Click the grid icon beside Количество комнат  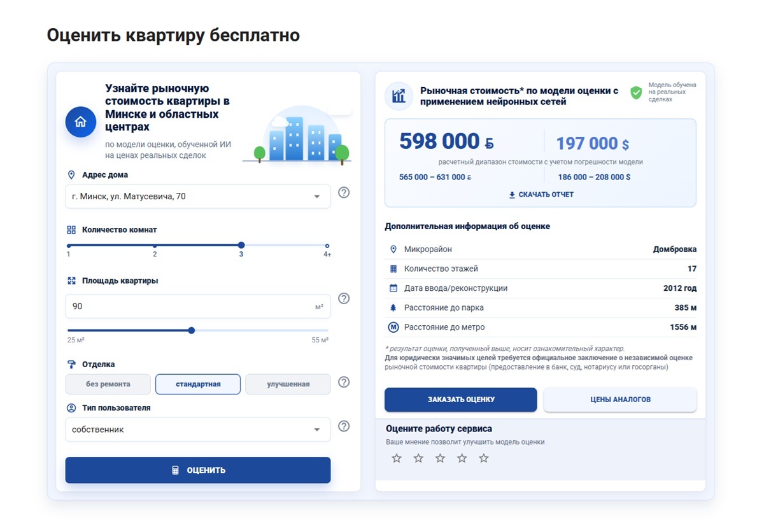coord(71,230)
